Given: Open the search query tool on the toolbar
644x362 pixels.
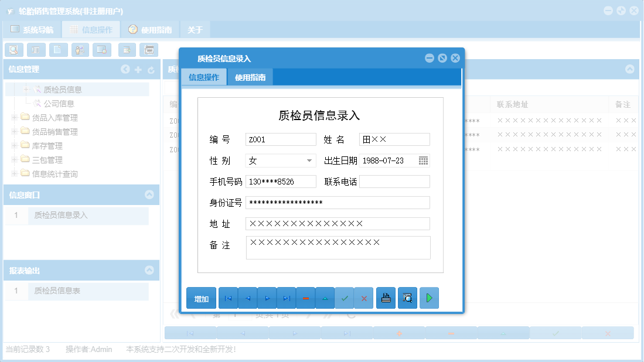Looking at the screenshot, I should 13,50.
